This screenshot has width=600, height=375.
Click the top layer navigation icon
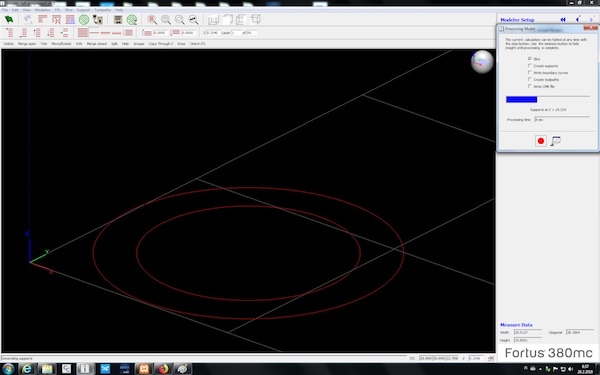coord(9,33)
